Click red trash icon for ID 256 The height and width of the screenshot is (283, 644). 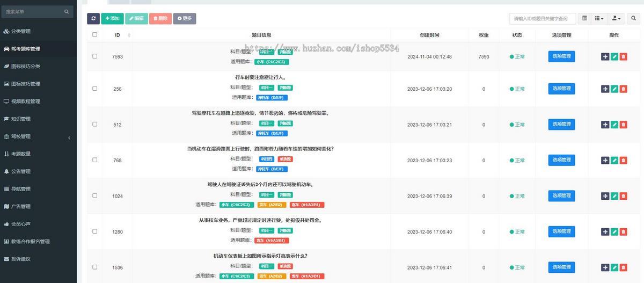pyautogui.click(x=623, y=89)
